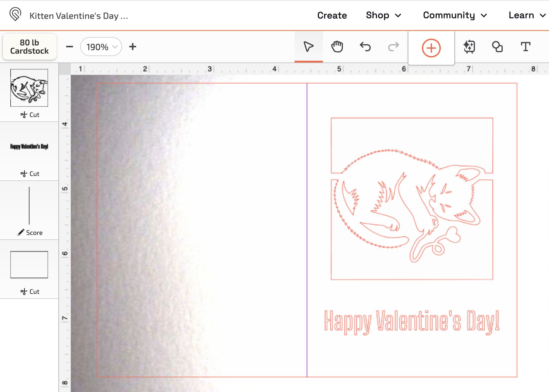Open the Shapes tool
549x392 pixels.
pyautogui.click(x=497, y=47)
